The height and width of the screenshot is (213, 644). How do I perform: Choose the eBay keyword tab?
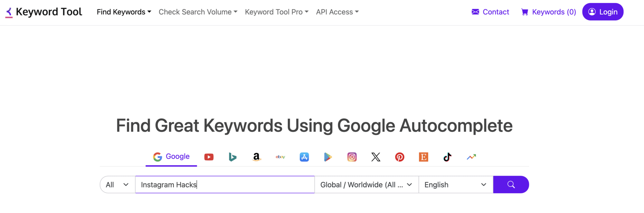coord(280,157)
